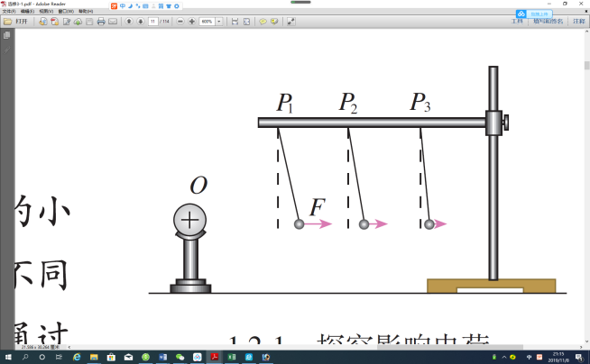Image resolution: width=590 pixels, height=364 pixels.
Task: Open WeChat from the taskbar
Action: pyautogui.click(x=180, y=357)
